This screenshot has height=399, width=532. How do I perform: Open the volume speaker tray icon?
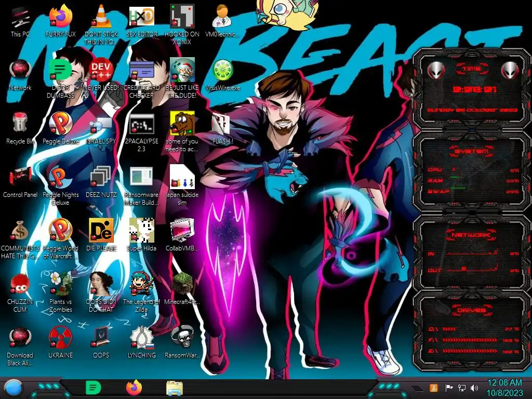(x=474, y=388)
